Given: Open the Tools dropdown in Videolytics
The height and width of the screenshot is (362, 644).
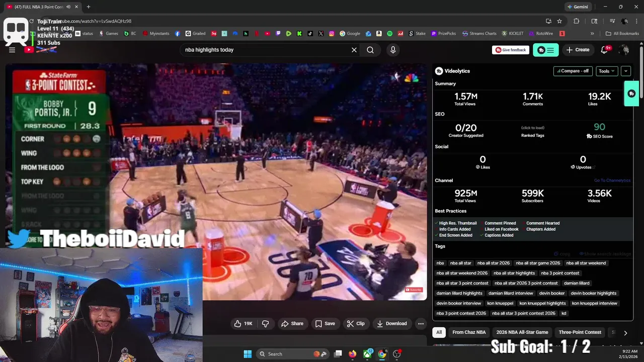Looking at the screenshot, I should (607, 71).
